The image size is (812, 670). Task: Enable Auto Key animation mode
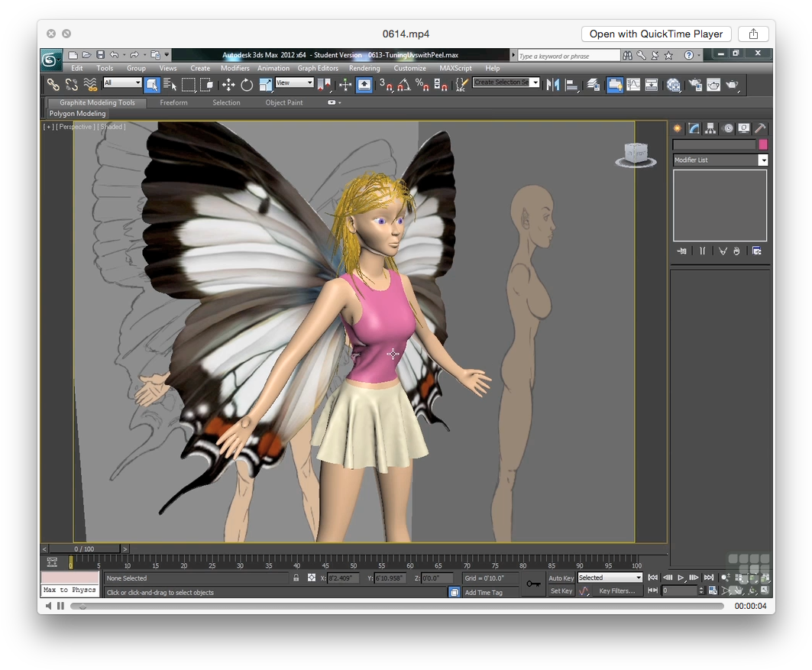561,578
